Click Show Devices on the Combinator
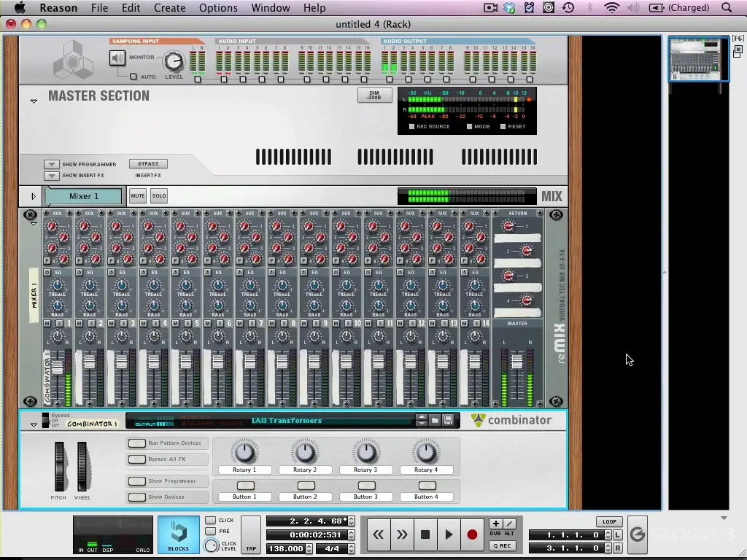The width and height of the screenshot is (747, 560). tap(136, 497)
